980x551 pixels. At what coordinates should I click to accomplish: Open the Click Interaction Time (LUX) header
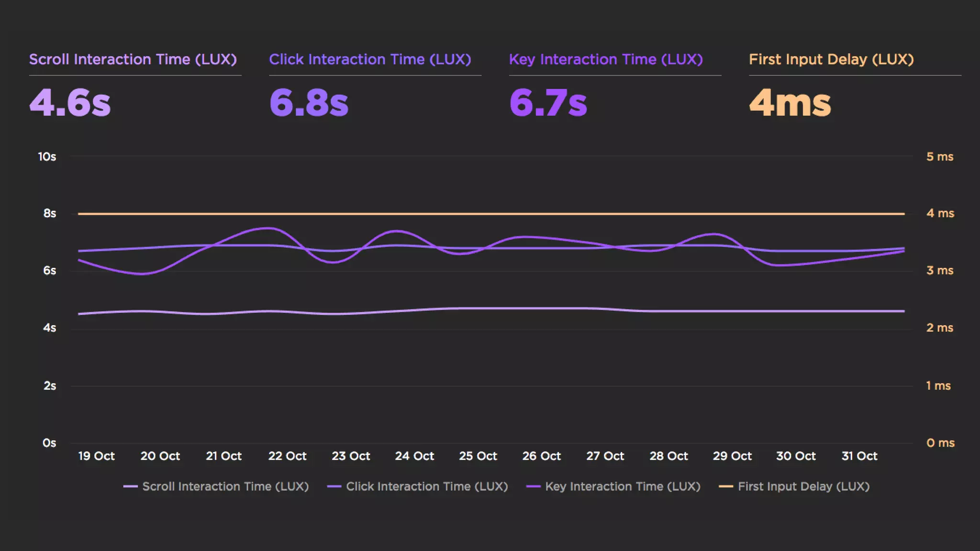click(x=370, y=59)
